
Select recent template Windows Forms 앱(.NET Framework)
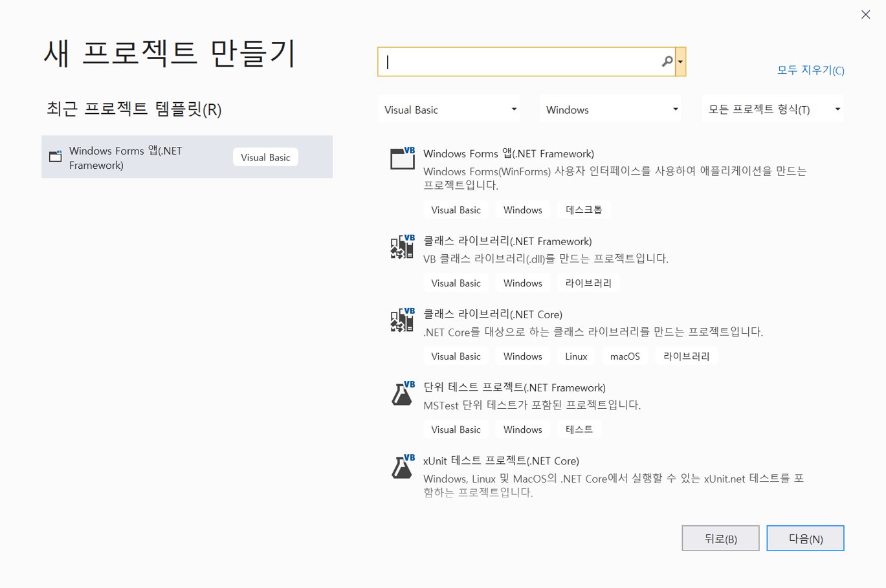[187, 157]
